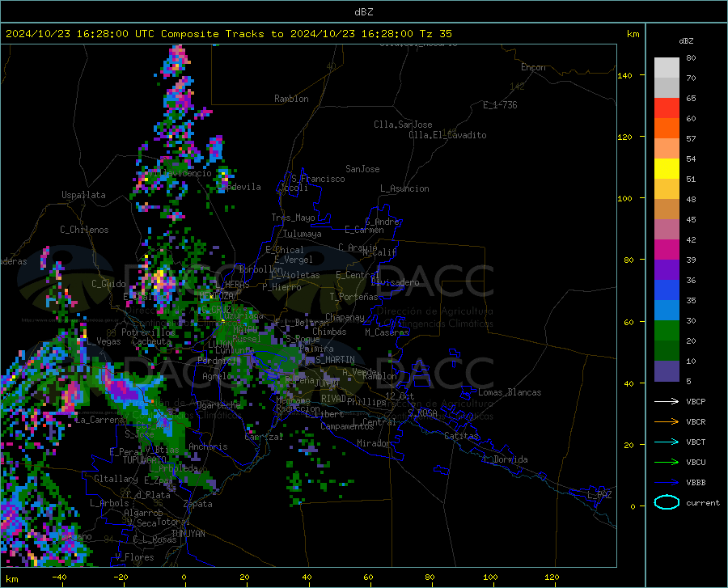
Task: Click the Catitas map label
Action: pos(461,436)
